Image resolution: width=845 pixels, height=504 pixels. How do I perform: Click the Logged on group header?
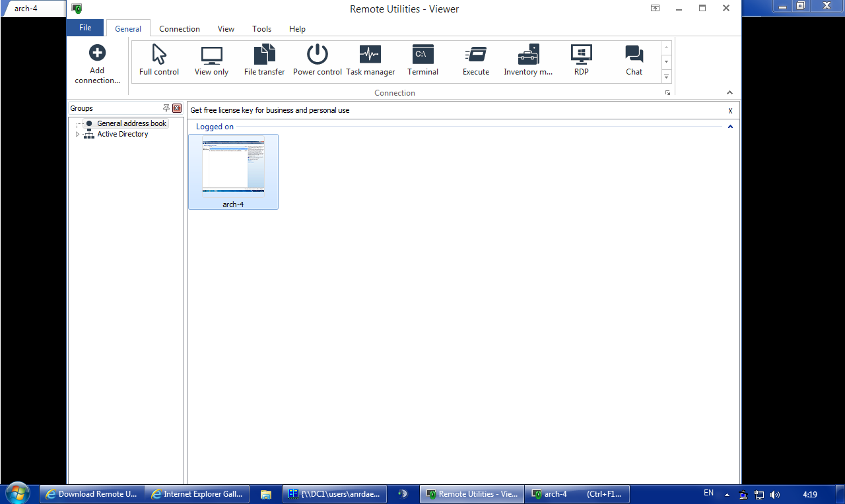tap(215, 127)
